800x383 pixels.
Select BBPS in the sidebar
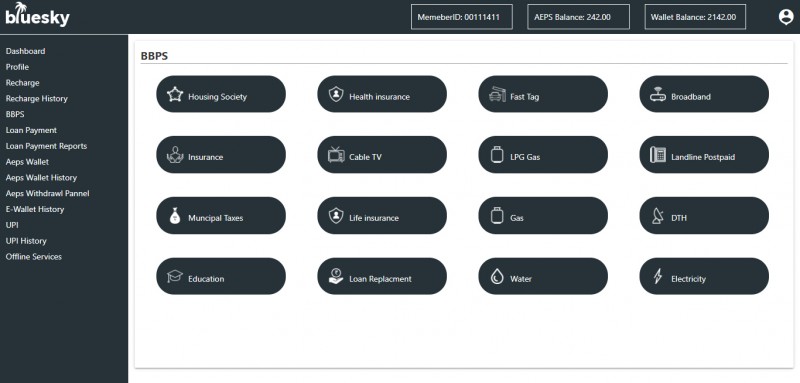[x=15, y=114]
